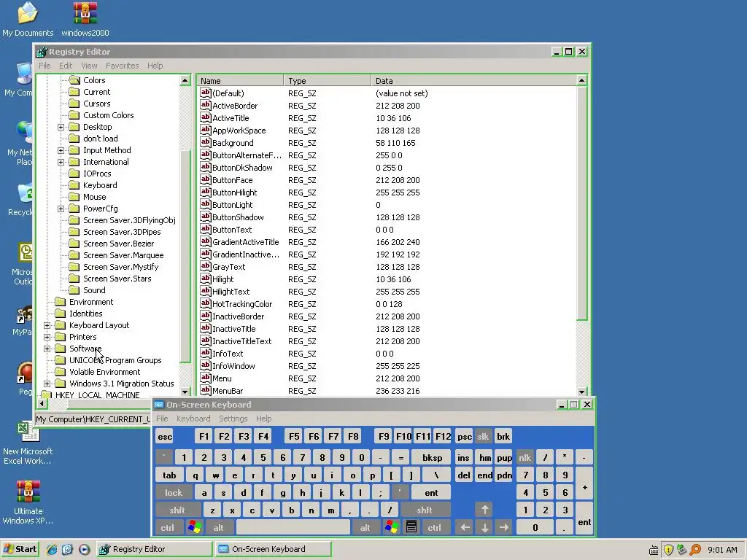Click the Sound folder icon
This screenshot has height=560, width=747.
click(74, 290)
